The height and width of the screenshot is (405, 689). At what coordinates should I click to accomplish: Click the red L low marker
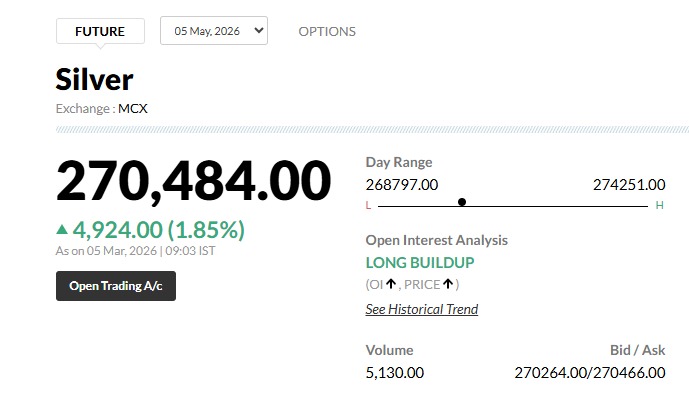tap(368, 205)
